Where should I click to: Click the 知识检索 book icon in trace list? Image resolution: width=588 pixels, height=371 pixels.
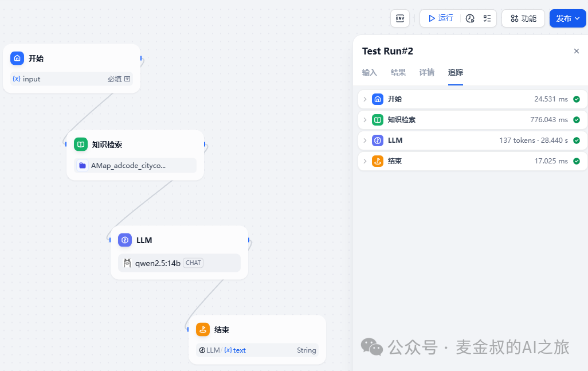378,120
